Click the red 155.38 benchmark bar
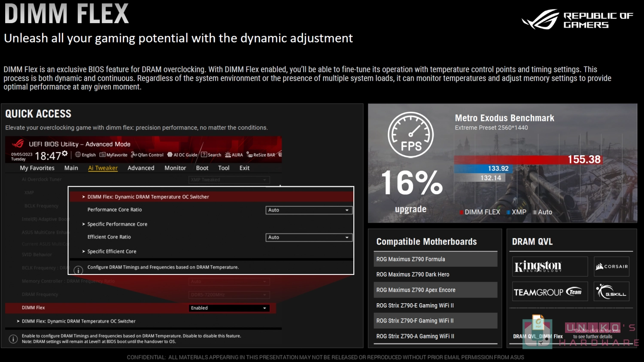The image size is (644, 362). click(529, 160)
